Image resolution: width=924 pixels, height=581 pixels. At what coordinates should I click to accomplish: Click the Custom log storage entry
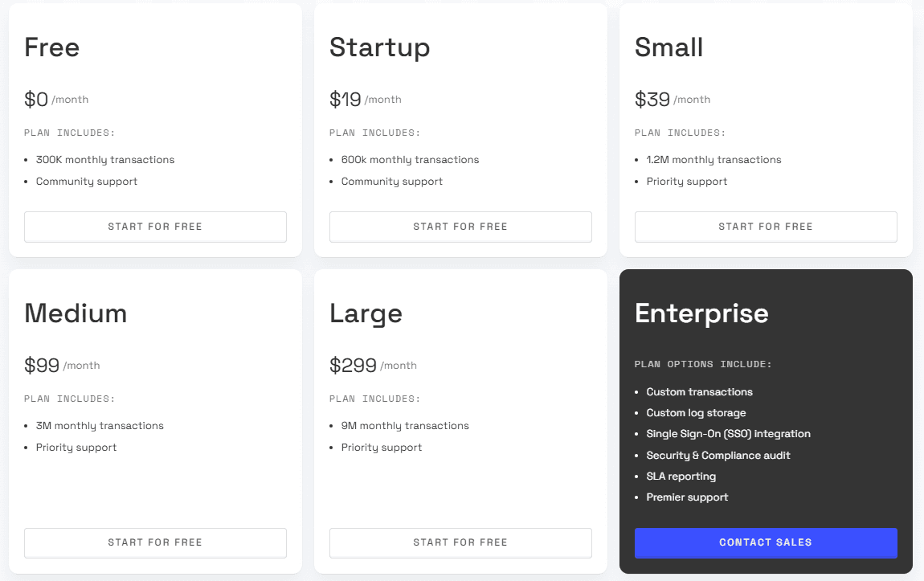(x=696, y=413)
